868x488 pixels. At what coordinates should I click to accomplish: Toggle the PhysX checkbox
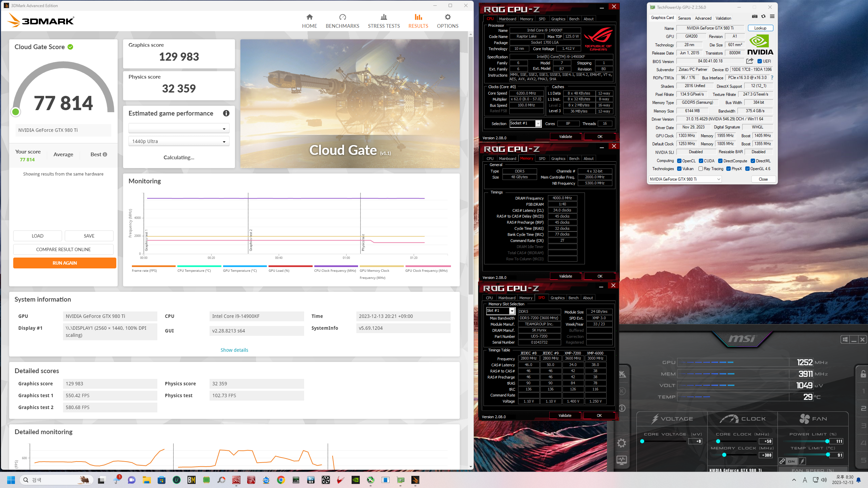[728, 169]
